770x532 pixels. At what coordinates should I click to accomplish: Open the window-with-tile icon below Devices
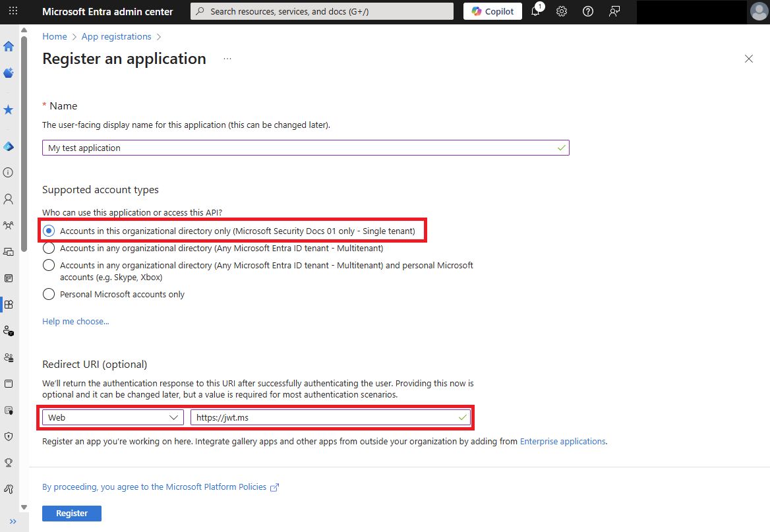click(x=9, y=278)
